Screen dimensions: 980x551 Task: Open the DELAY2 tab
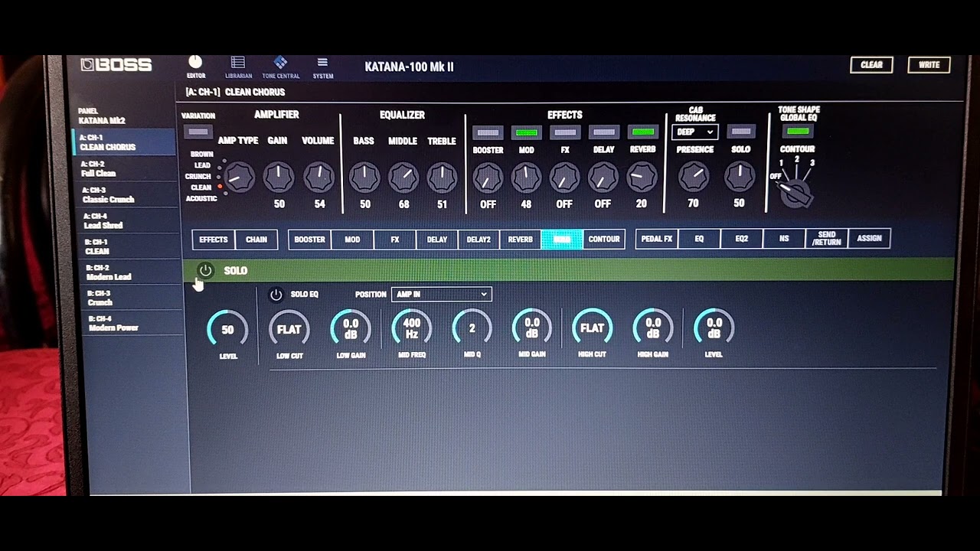(479, 240)
